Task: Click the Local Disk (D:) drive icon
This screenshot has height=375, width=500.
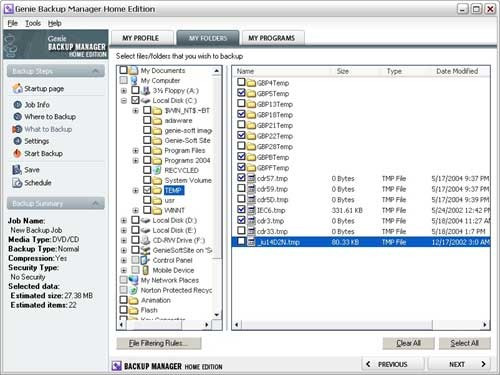Action: click(x=146, y=220)
